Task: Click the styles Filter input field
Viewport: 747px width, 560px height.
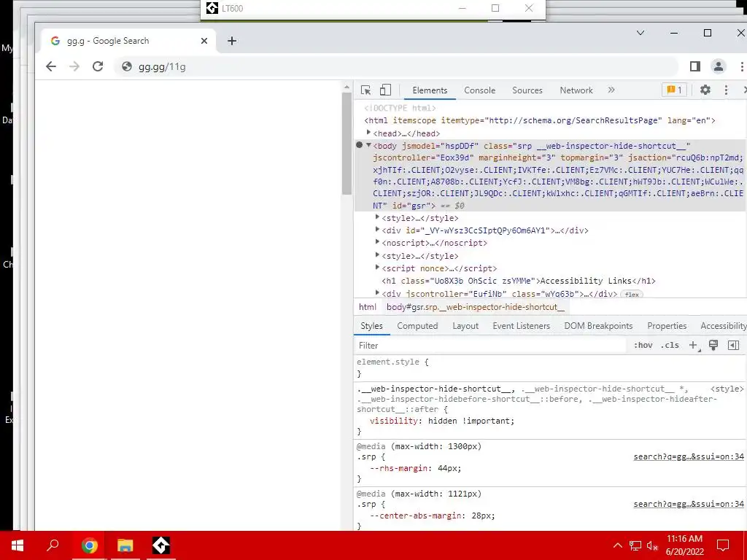Action: pyautogui.click(x=491, y=345)
